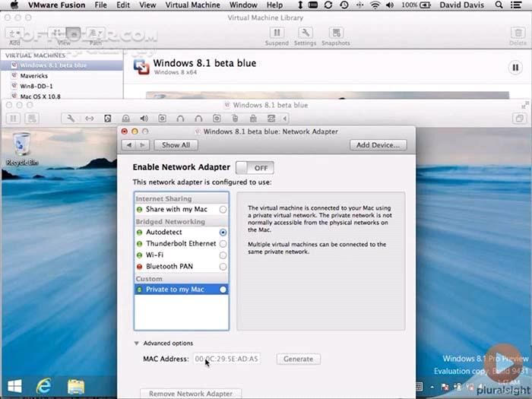Open Internet Explorer in Windows taskbar

pos(44,387)
